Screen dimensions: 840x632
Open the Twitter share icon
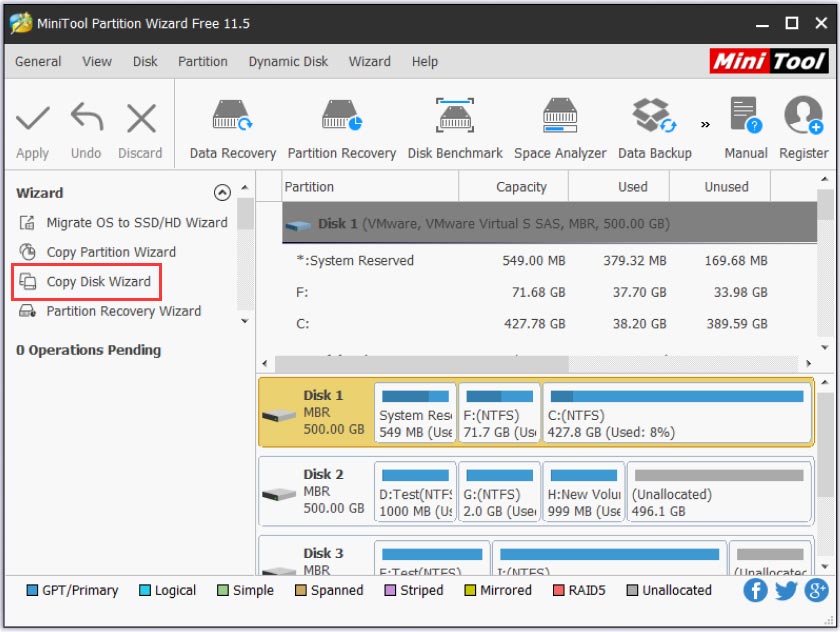(786, 590)
